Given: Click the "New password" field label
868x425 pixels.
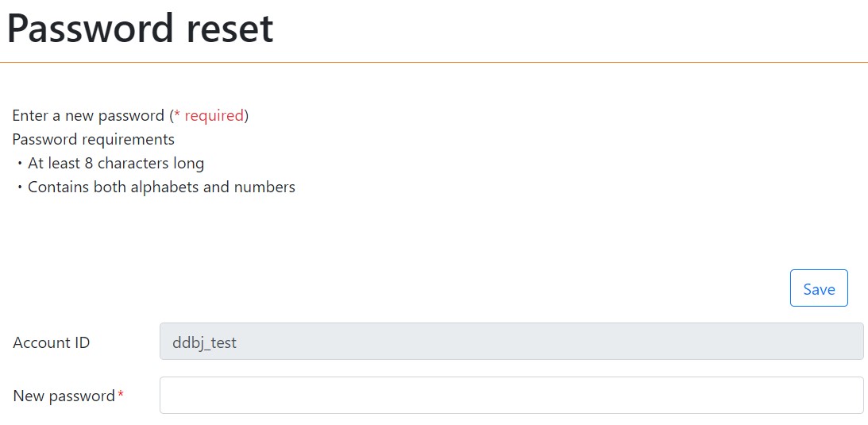Looking at the screenshot, I should [x=64, y=396].
